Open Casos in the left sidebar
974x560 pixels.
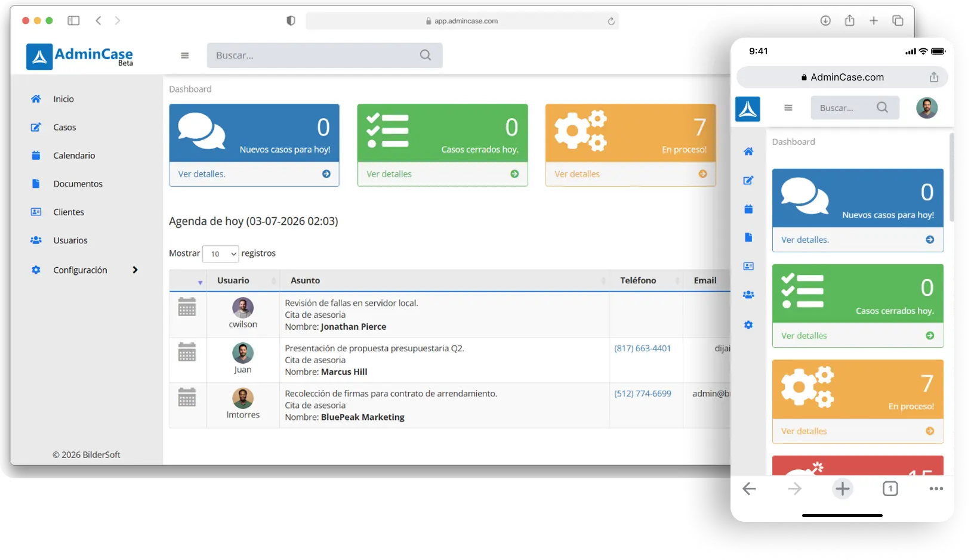[x=64, y=128]
